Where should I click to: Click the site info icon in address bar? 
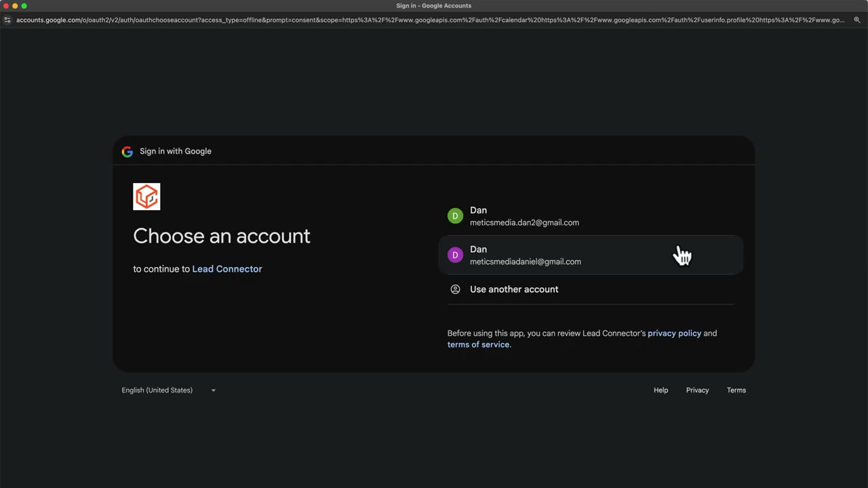(x=7, y=20)
